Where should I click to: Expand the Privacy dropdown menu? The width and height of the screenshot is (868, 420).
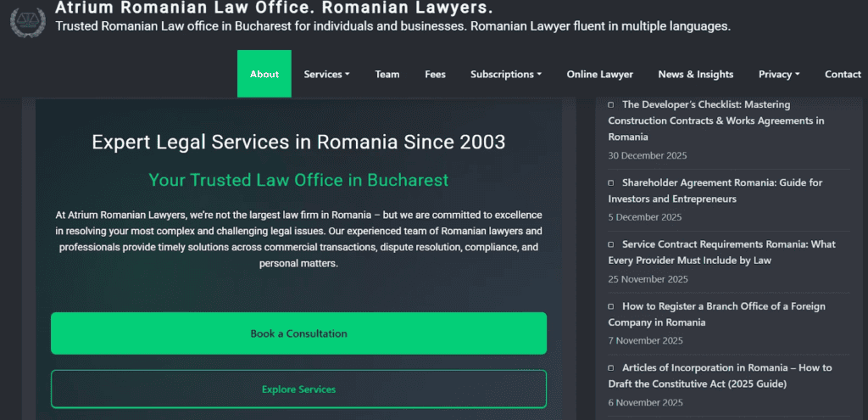tap(779, 75)
